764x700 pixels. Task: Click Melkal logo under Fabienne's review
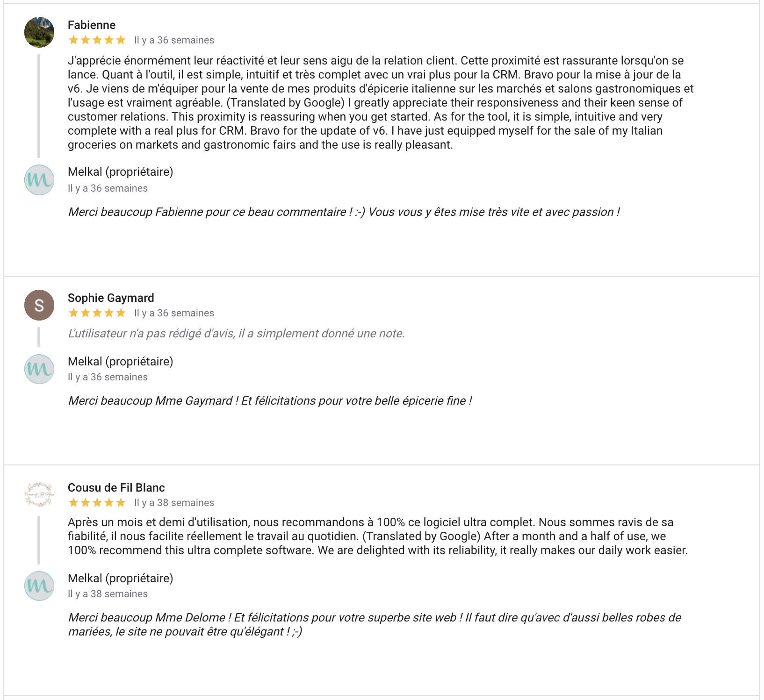[39, 180]
